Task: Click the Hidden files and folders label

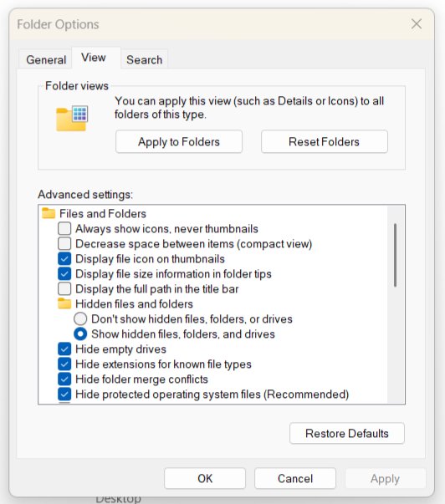Action: 134,304
